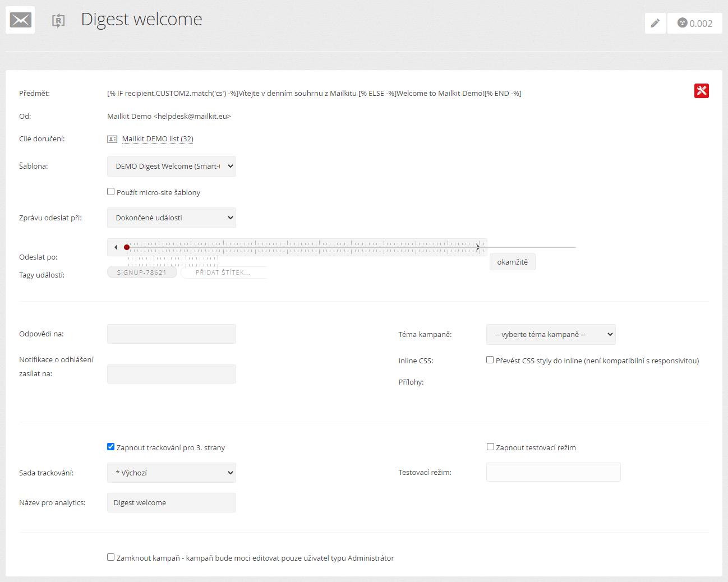Click the envelope mail icon
The image size is (728, 582).
tap(20, 20)
